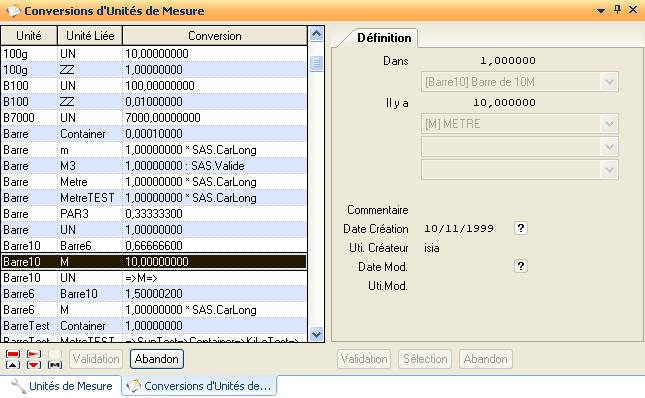The image size is (645, 398).
Task: Click the scrollbar down arrow of list
Action: point(316,334)
